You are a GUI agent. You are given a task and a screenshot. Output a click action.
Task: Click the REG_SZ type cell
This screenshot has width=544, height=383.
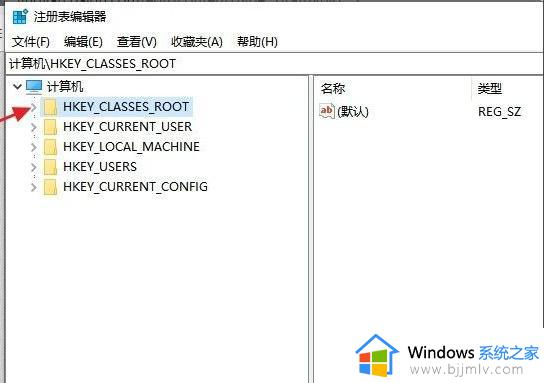click(500, 112)
